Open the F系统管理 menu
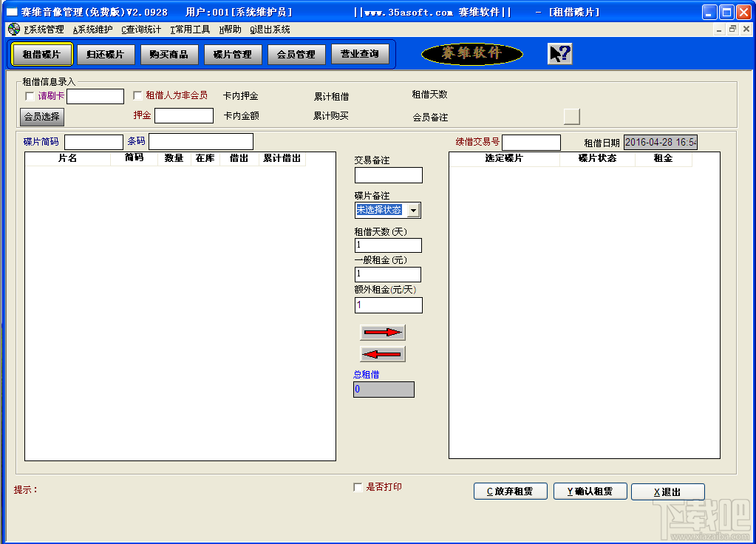This screenshot has width=756, height=544. click(44, 30)
